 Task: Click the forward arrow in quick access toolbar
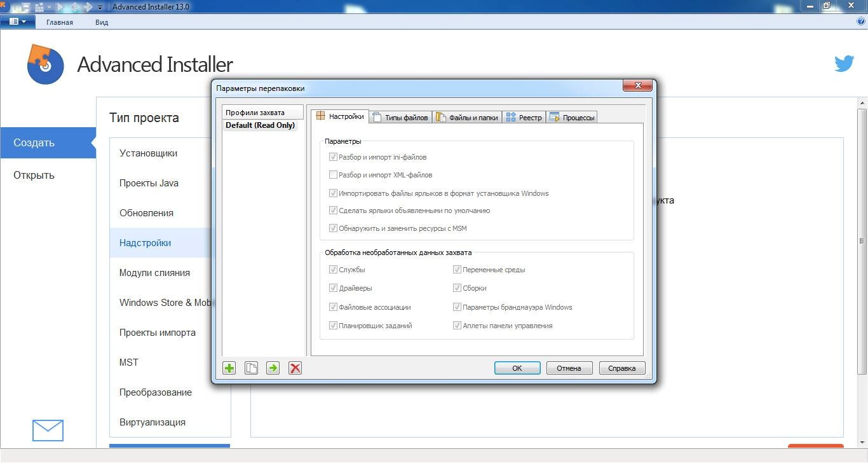(x=87, y=7)
